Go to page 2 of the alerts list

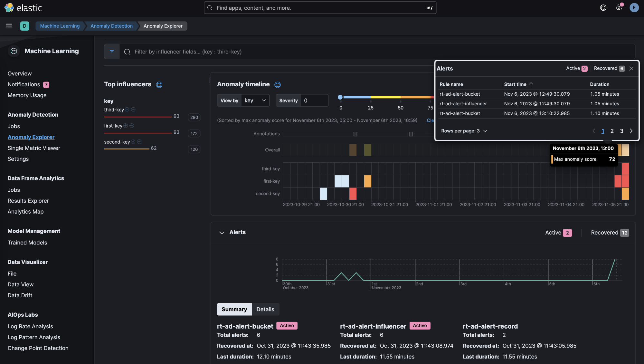click(612, 131)
